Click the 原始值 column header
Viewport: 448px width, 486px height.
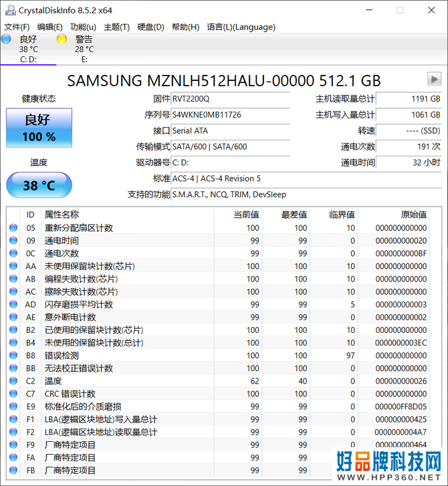point(394,215)
